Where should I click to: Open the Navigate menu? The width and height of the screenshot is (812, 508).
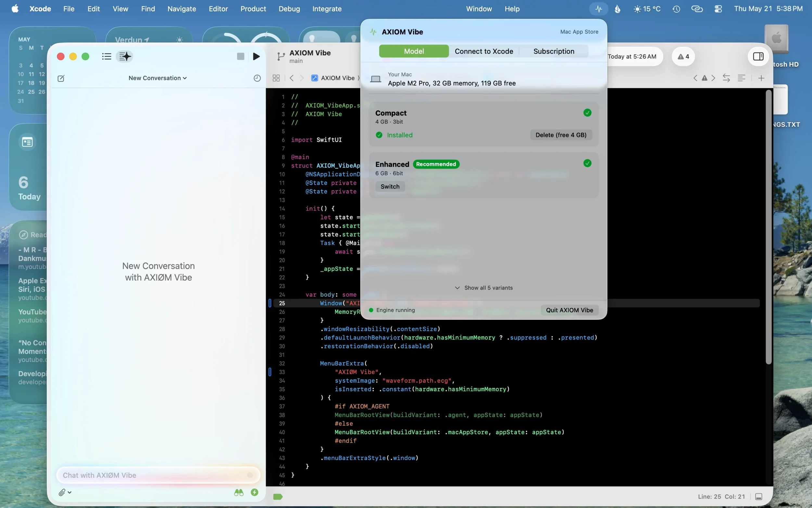pyautogui.click(x=182, y=9)
